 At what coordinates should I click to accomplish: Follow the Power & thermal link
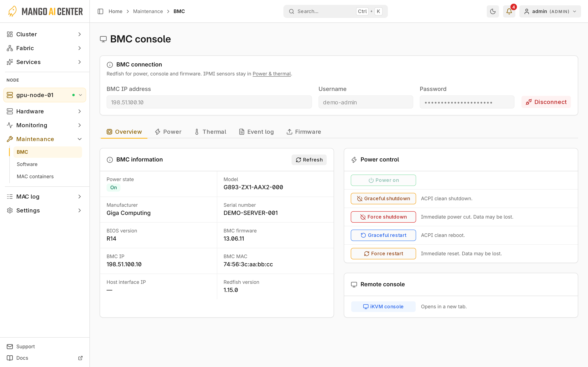click(272, 74)
